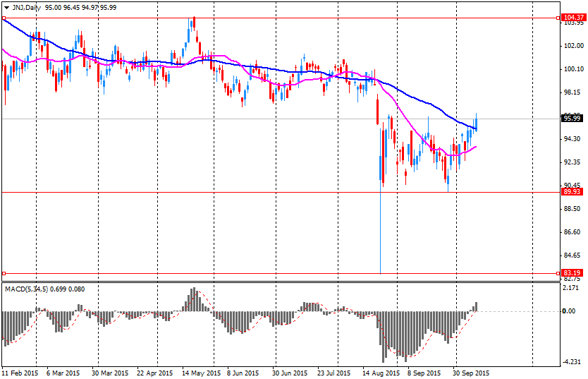Click the MACD scale value 2.171
588x379 pixels.
pyautogui.click(x=571, y=288)
